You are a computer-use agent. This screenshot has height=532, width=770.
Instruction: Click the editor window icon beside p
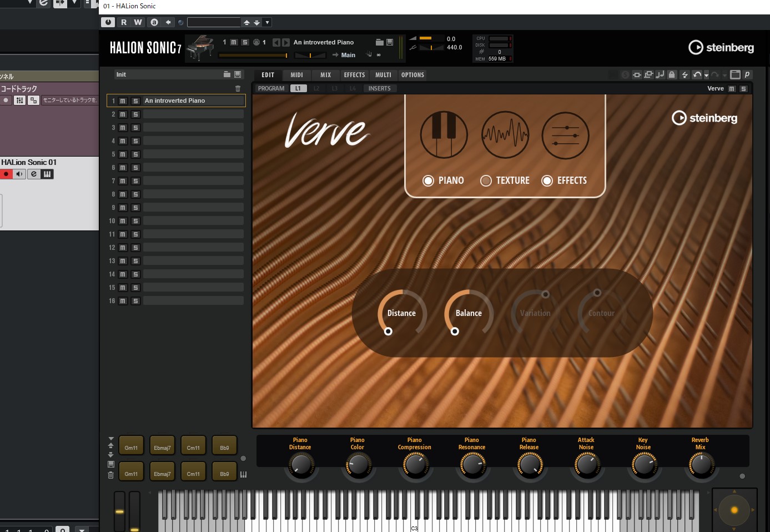735,74
